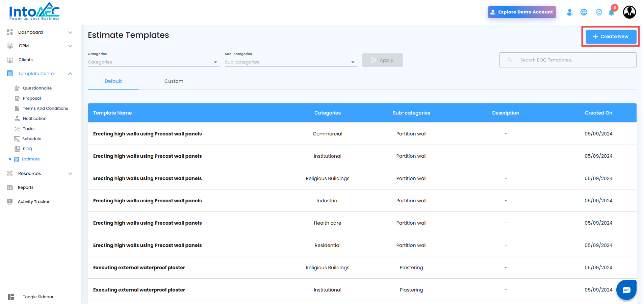Open the Categories dropdown
The image size is (644, 304).
pyautogui.click(x=154, y=62)
